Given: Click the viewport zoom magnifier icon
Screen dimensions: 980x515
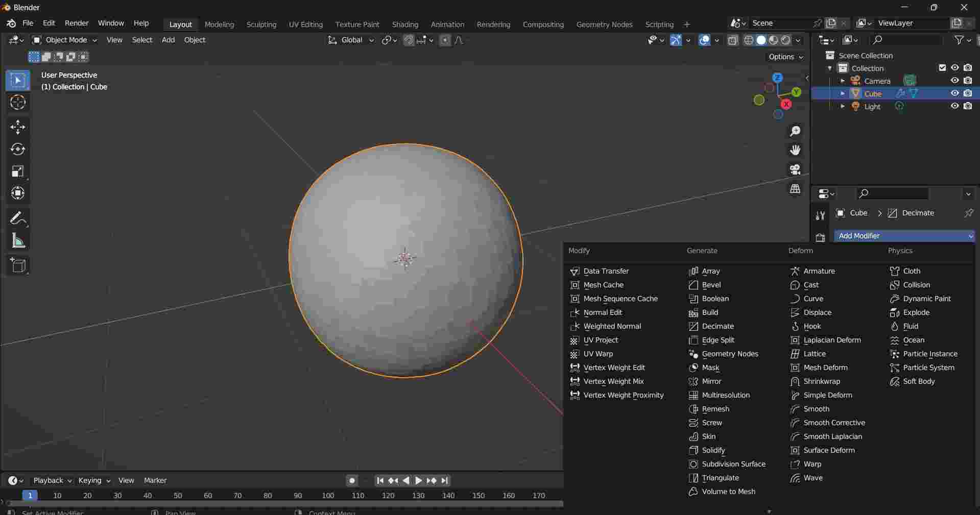Looking at the screenshot, I should click(795, 131).
